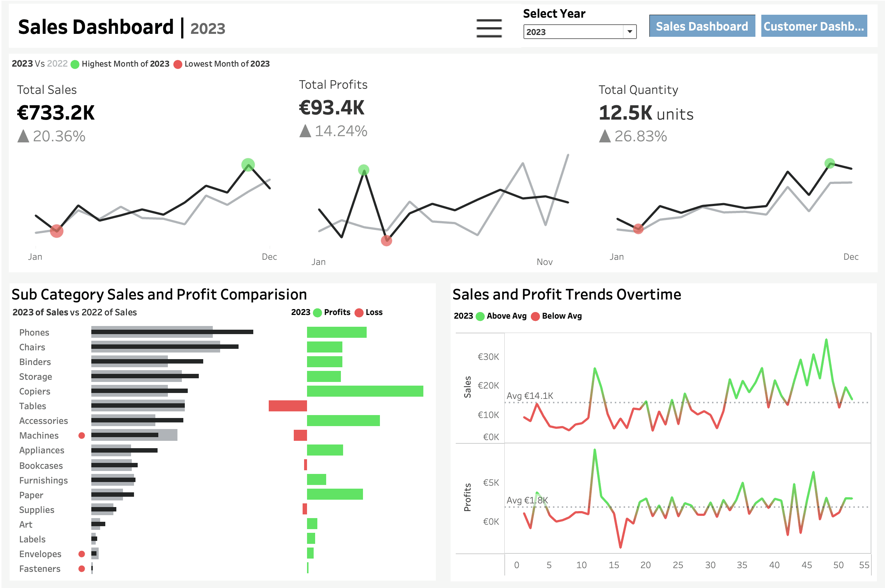Click the green Profits legend dot
This screenshot has width=885, height=588.
[x=317, y=313]
